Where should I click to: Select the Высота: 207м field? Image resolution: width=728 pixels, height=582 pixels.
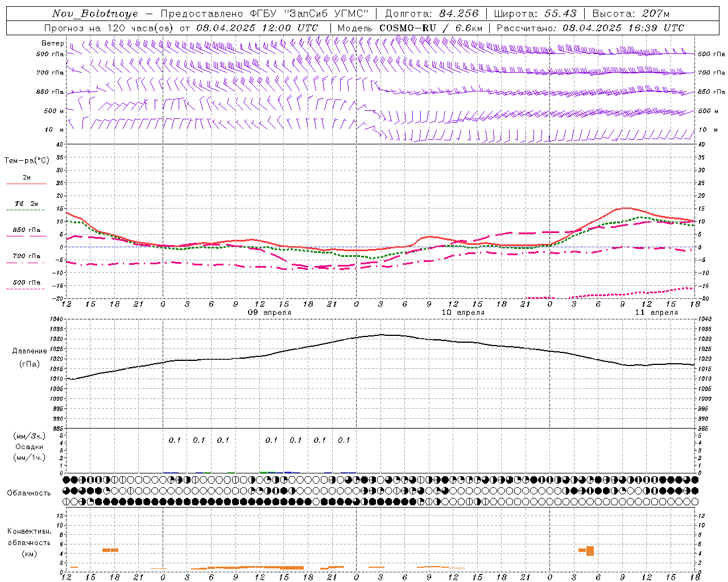coord(631,14)
